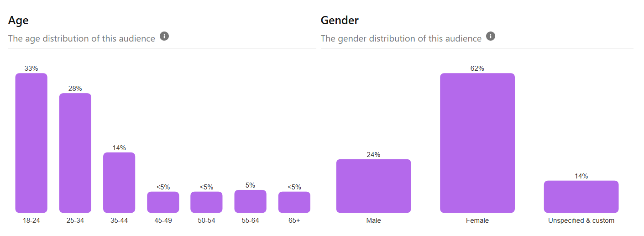Click the Female axis label

(477, 220)
